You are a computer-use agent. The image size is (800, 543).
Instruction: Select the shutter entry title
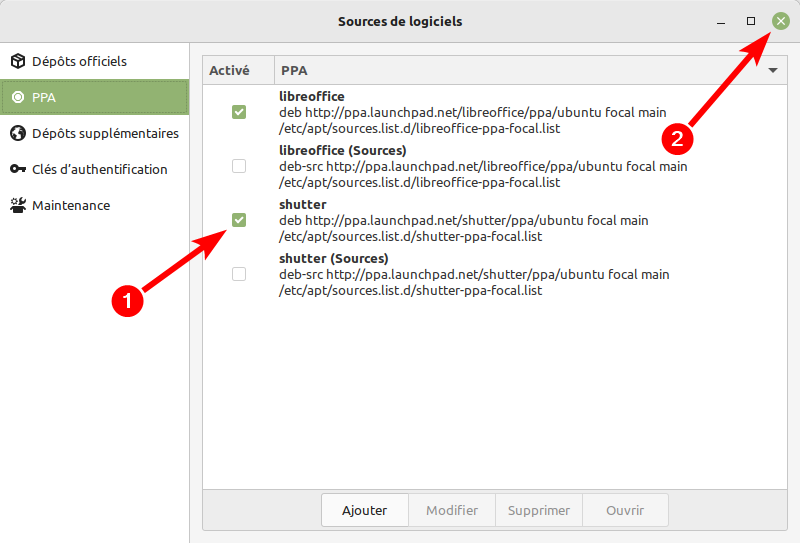pos(303,204)
